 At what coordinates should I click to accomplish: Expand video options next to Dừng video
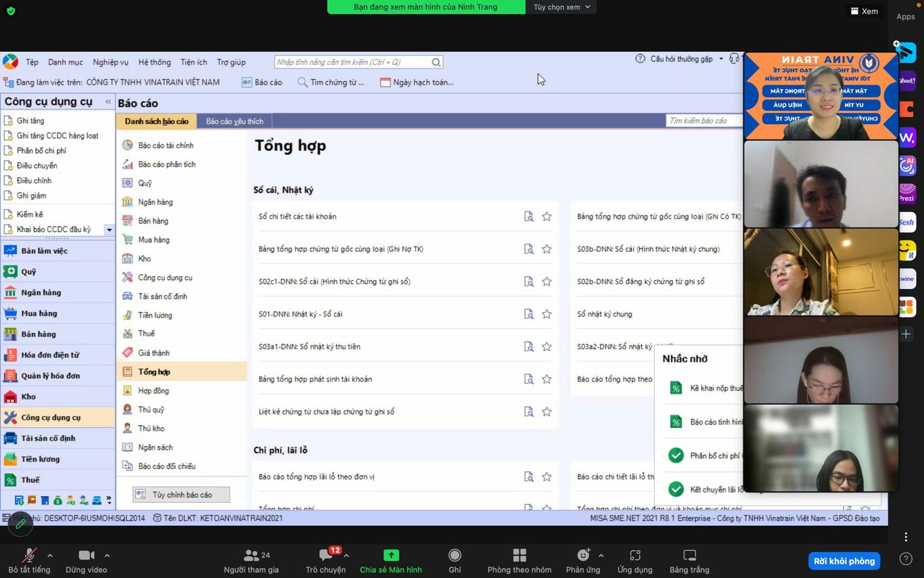click(107, 556)
